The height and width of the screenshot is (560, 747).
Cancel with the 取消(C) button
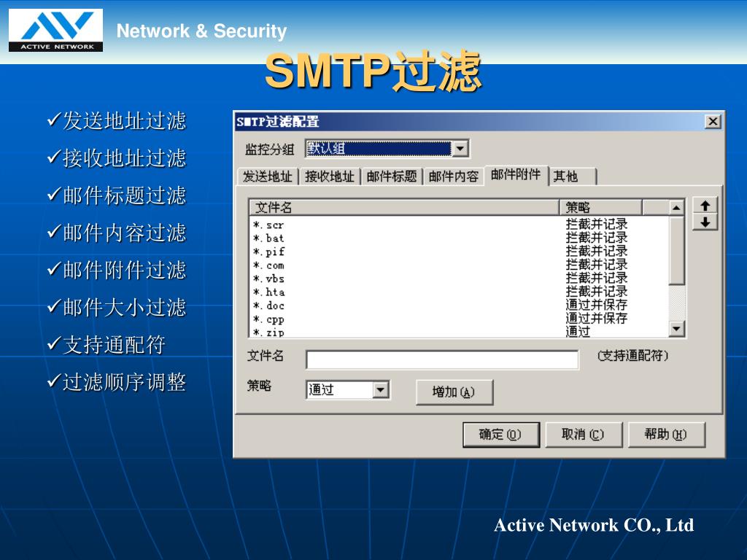[584, 435]
